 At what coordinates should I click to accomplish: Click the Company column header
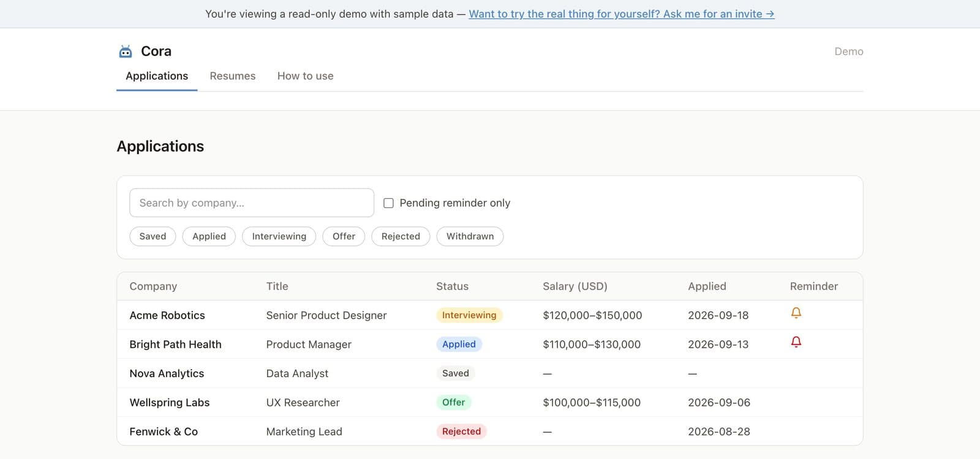click(x=153, y=286)
